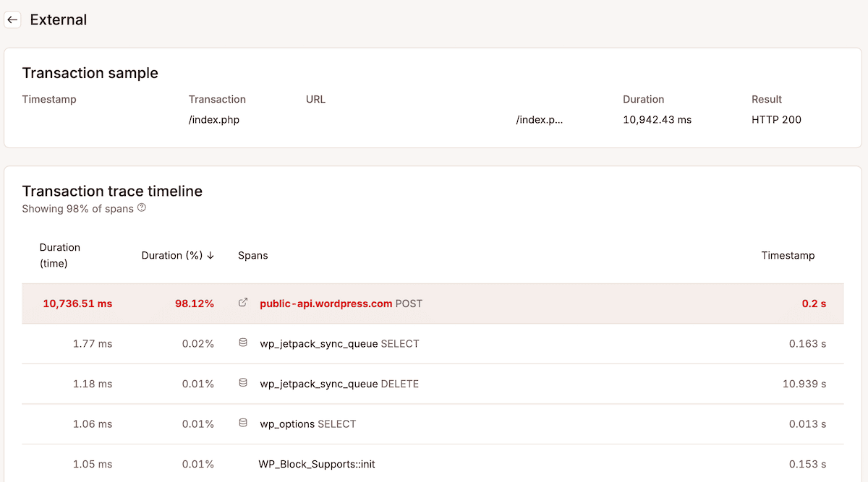Open the spans percentage help tooltip
Screen dimensions: 868x482
point(141,208)
